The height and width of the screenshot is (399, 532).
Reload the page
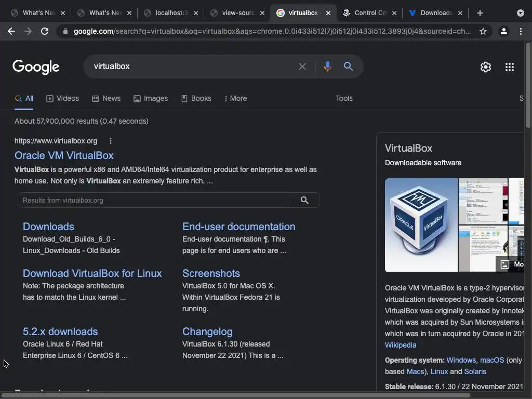pos(45,31)
